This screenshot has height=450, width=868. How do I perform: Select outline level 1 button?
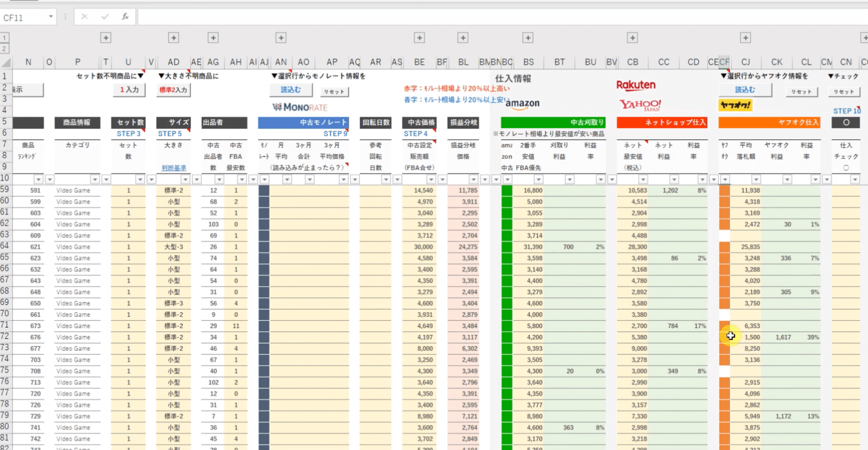pos(4,38)
